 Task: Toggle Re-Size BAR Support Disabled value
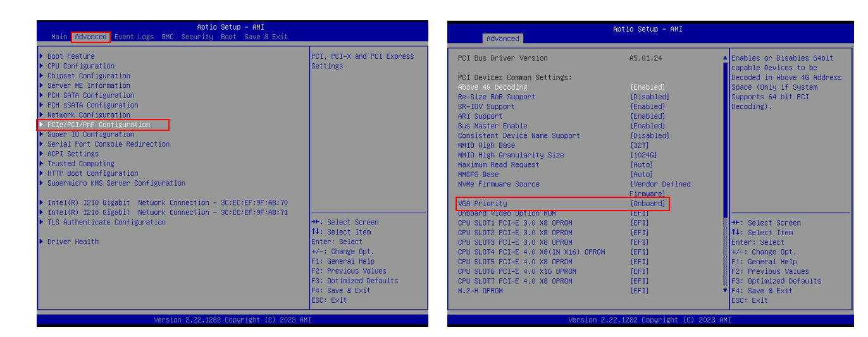649,97
